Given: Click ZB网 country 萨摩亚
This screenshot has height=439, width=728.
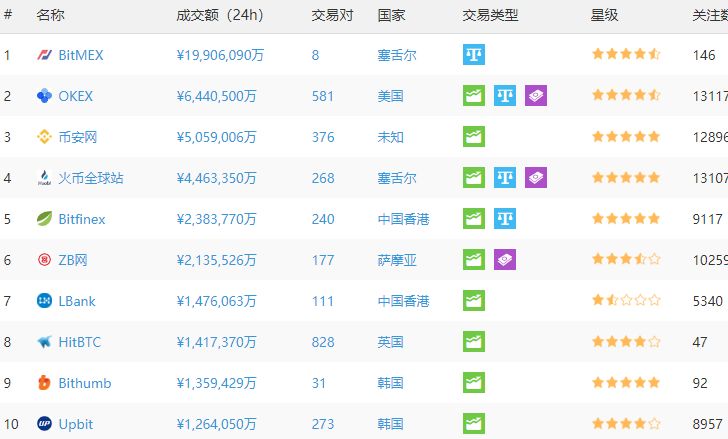Looking at the screenshot, I should tap(397, 260).
